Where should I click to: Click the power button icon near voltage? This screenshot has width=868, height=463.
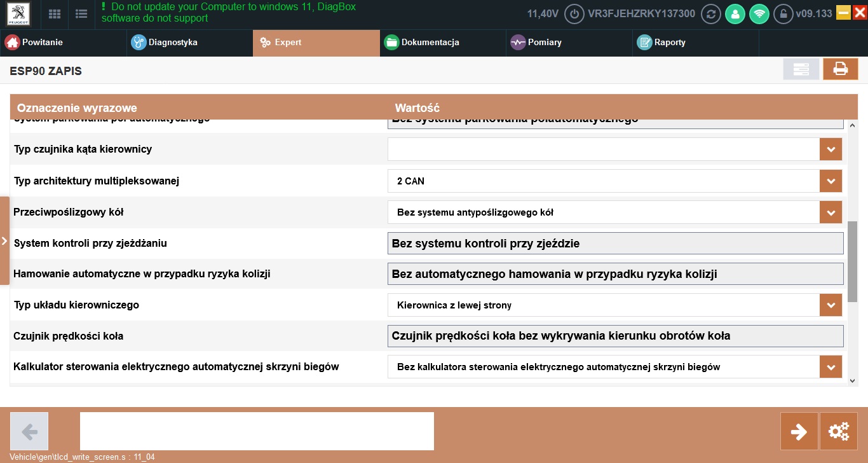[574, 14]
